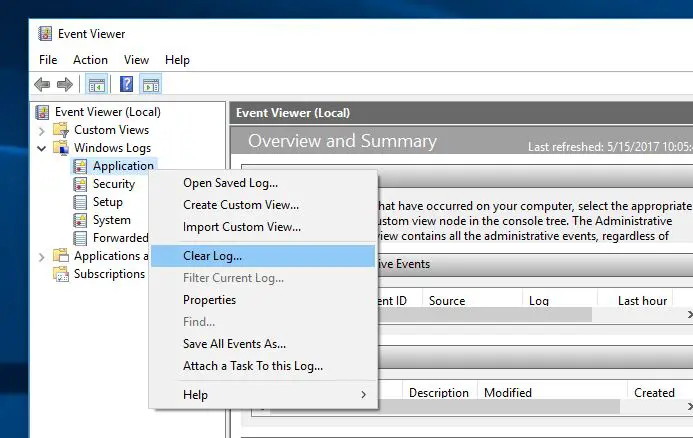
Task: Select the Setup log icon in tree
Action: click(x=80, y=202)
